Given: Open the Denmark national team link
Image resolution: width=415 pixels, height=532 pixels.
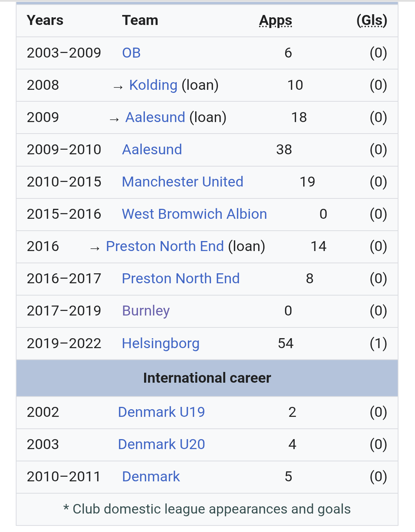Looking at the screenshot, I should point(151,477).
